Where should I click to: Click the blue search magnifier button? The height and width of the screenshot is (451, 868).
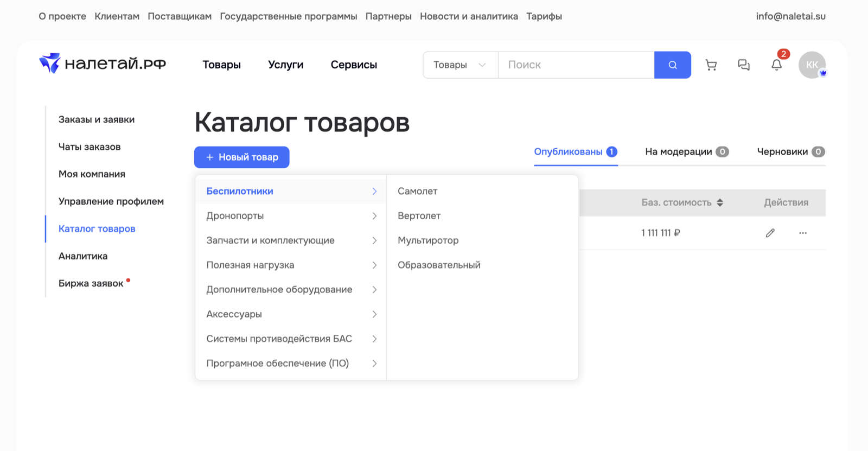(x=673, y=65)
